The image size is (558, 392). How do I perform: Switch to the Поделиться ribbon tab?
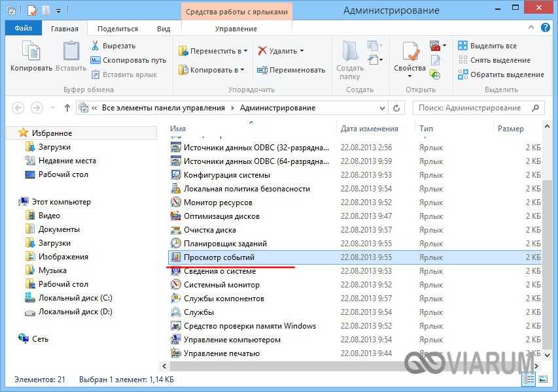(118, 29)
